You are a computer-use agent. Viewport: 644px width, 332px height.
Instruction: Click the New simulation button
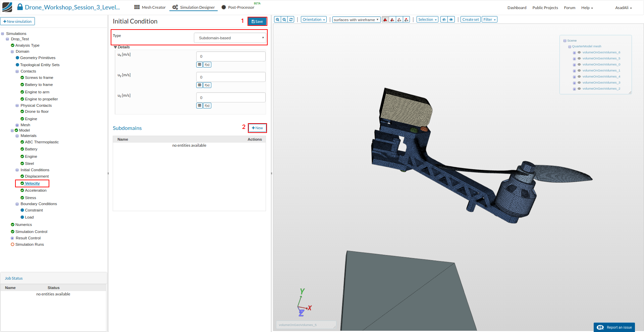click(x=17, y=21)
